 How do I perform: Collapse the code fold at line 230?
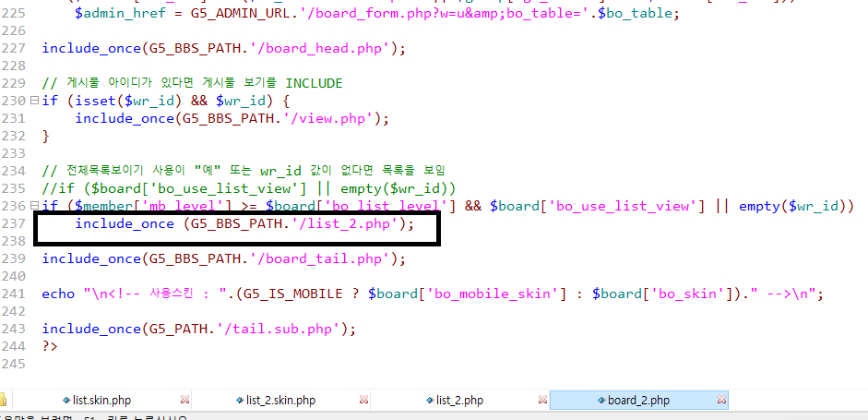(x=34, y=101)
